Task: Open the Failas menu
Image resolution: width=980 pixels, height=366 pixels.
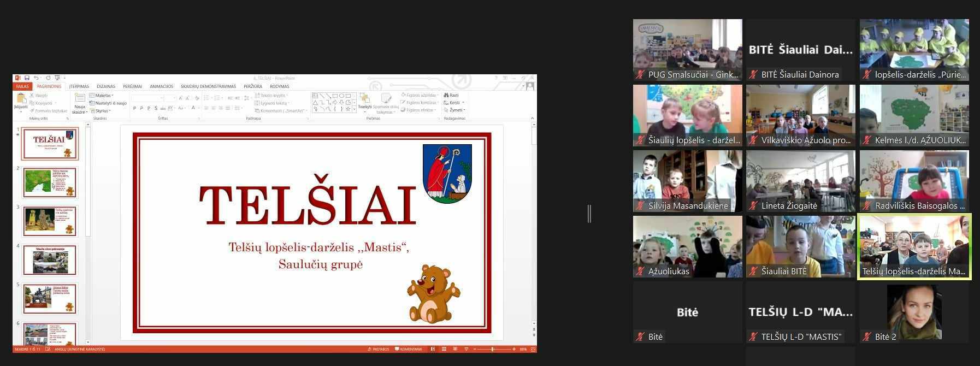Action: tap(22, 86)
